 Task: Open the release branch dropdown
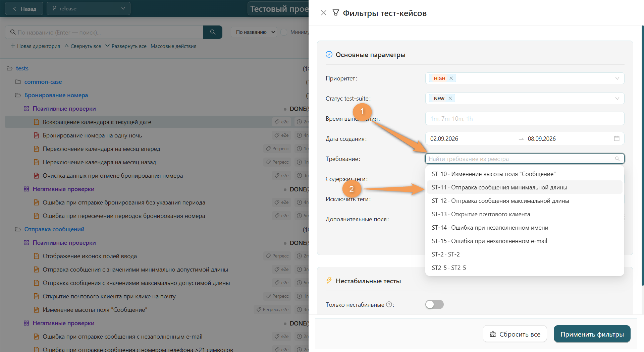89,8
